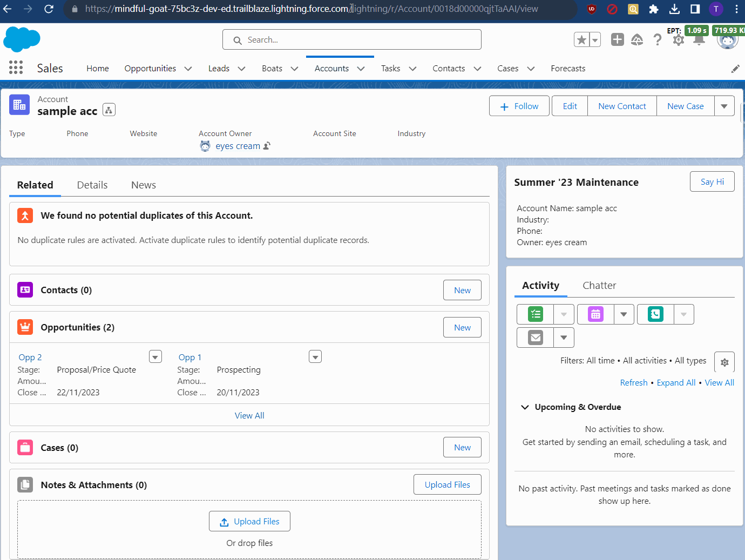This screenshot has height=560, width=745.
Task: Open more actions dropdown beside New Case
Action: [724, 106]
